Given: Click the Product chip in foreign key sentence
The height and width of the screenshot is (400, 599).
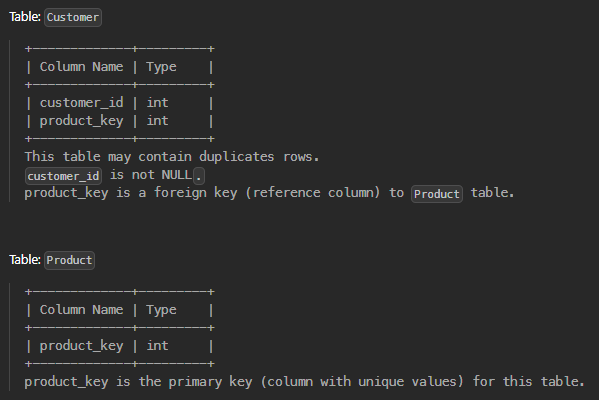Looking at the screenshot, I should (x=437, y=194).
